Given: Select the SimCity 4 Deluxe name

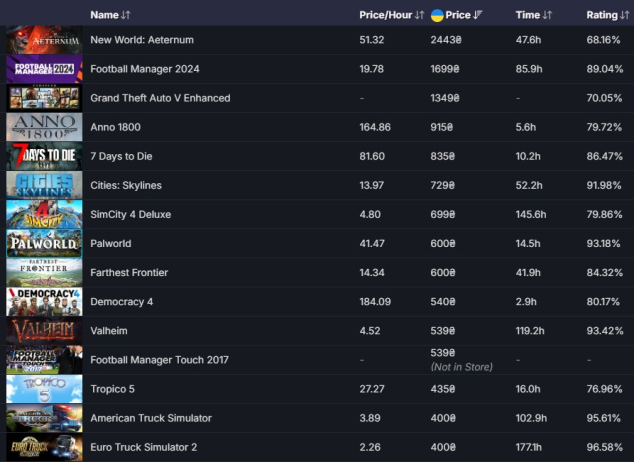Looking at the screenshot, I should coord(131,215).
